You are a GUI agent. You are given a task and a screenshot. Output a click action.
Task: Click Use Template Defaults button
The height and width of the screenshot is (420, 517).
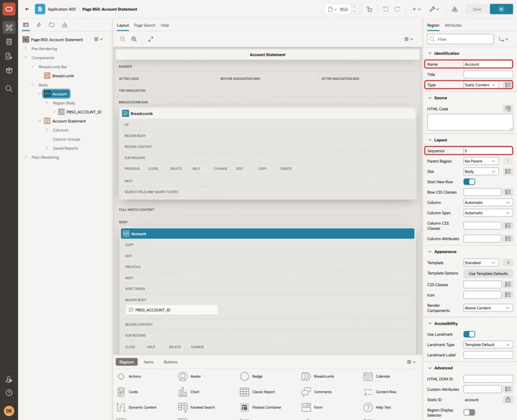click(488, 274)
